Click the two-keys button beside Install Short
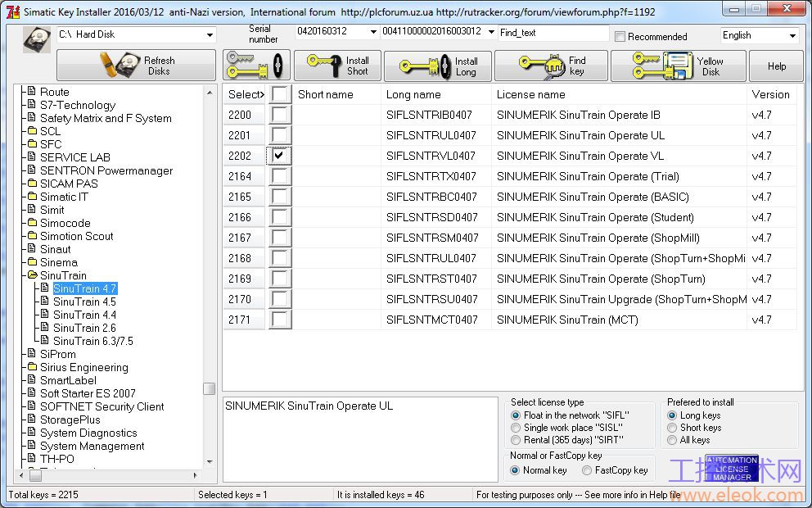The image size is (812, 508). point(257,66)
